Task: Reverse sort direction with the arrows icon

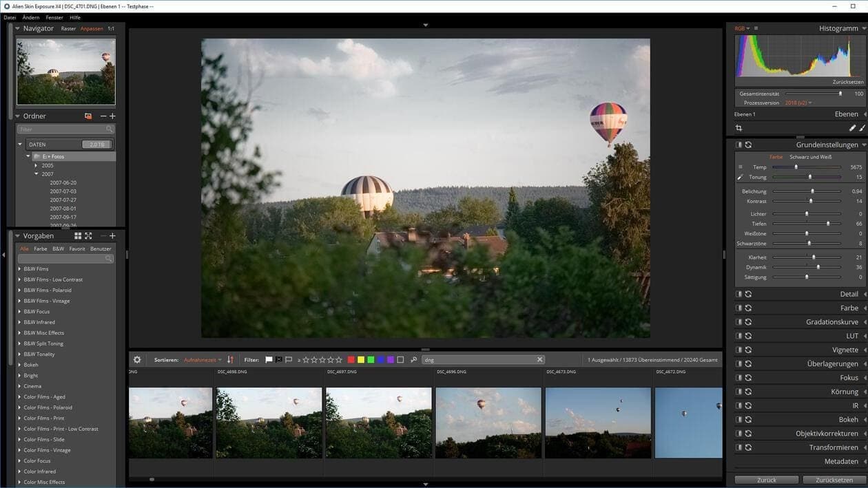Action: [x=230, y=360]
